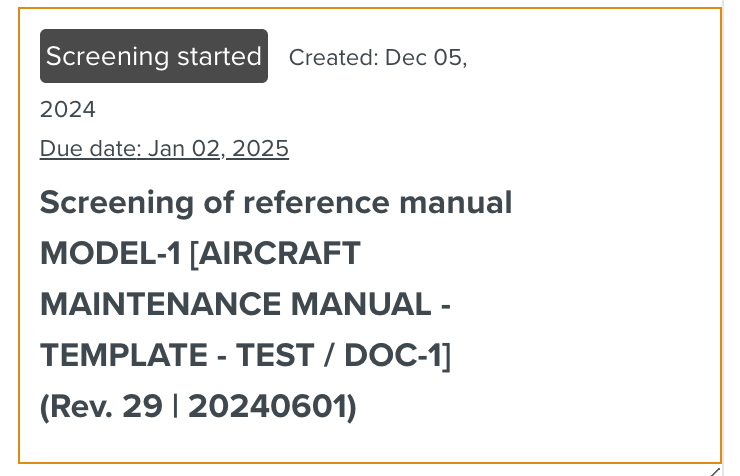Click the Screening started status badge
This screenshot has width=740, height=476.
pyautogui.click(x=154, y=56)
